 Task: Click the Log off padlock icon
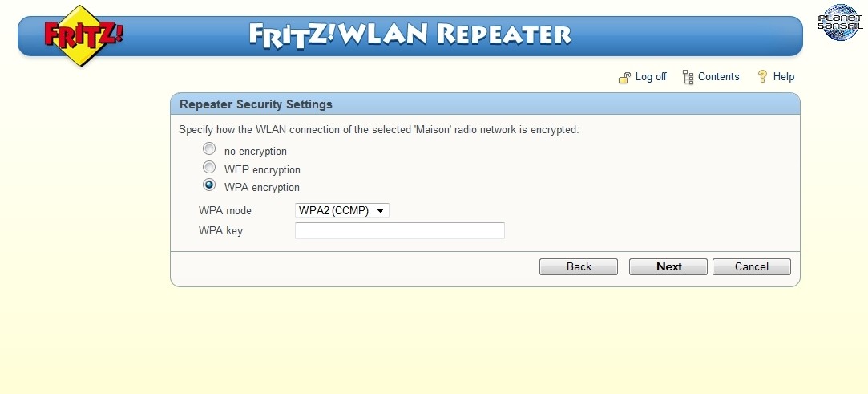pos(624,78)
